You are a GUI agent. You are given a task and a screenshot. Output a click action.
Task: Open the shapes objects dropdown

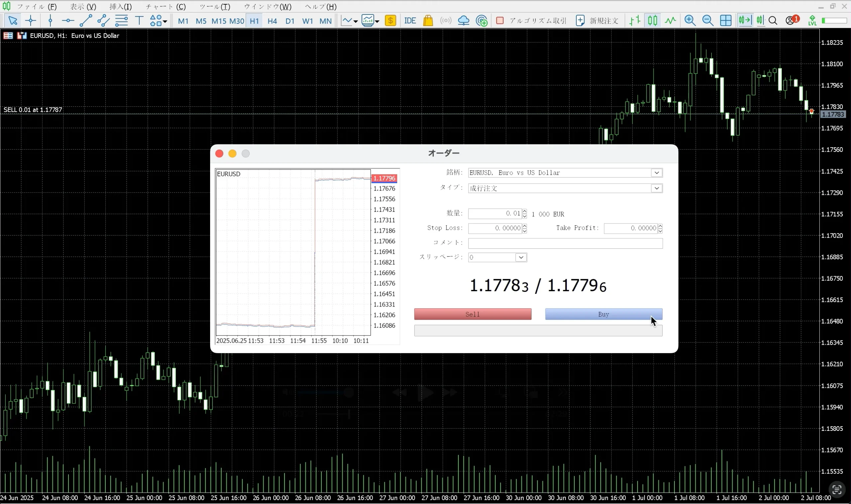click(x=158, y=21)
